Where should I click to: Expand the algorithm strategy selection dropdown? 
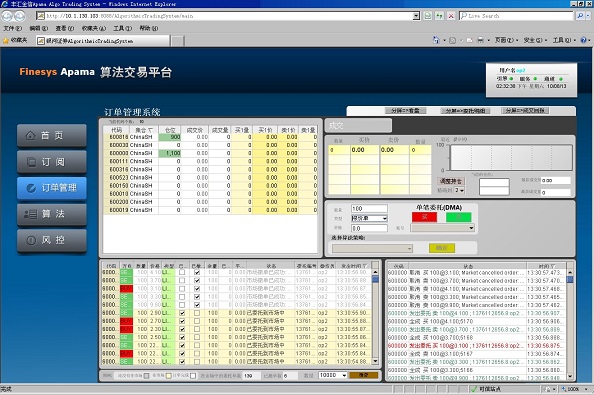372,248
